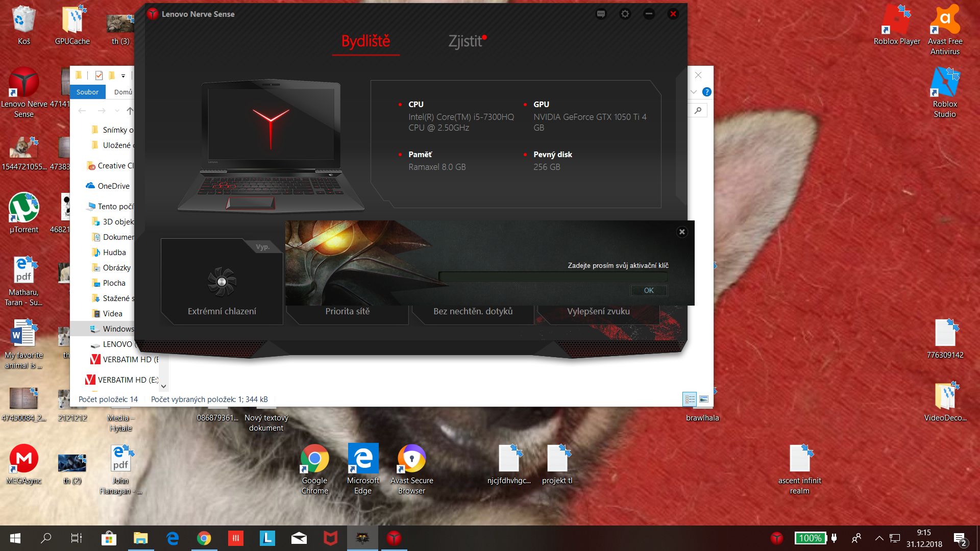Switch to the Zjistit tab

tap(465, 41)
